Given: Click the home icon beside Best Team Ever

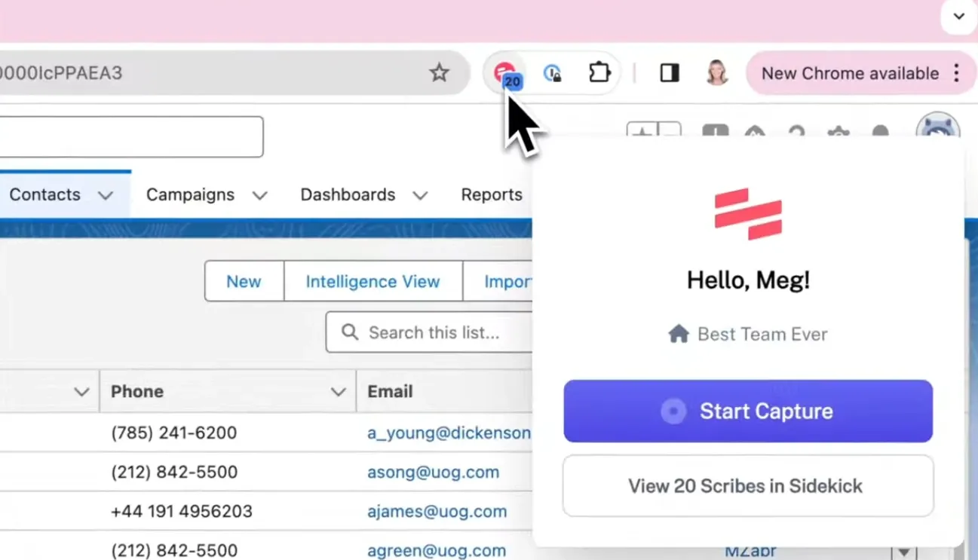Looking at the screenshot, I should 678,334.
